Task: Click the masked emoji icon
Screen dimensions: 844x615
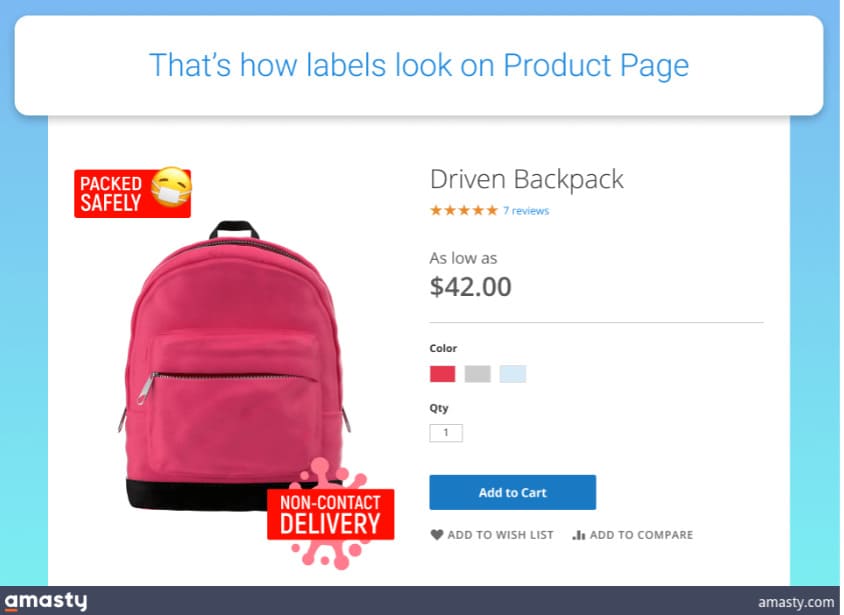Action: click(172, 187)
